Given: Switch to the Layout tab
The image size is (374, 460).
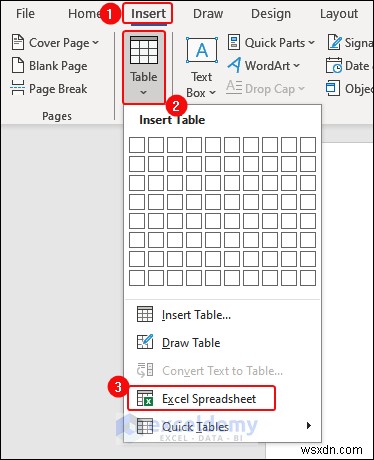Looking at the screenshot, I should click(339, 14).
